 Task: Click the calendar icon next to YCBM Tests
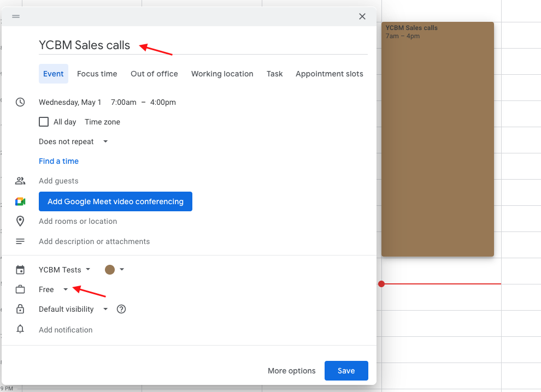tap(20, 270)
